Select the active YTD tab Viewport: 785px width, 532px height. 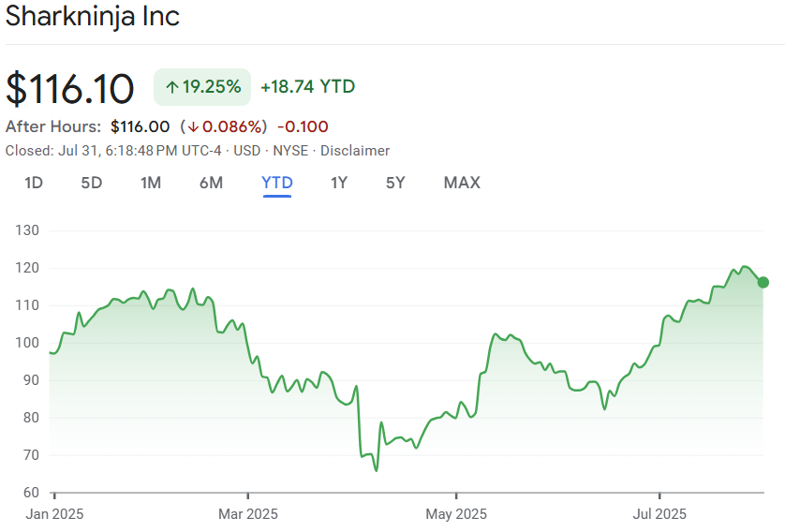(277, 183)
